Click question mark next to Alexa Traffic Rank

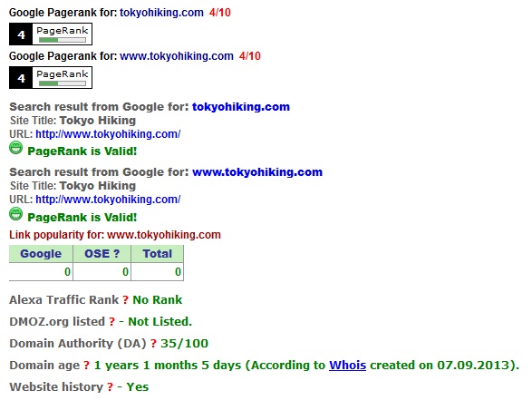pos(125,300)
